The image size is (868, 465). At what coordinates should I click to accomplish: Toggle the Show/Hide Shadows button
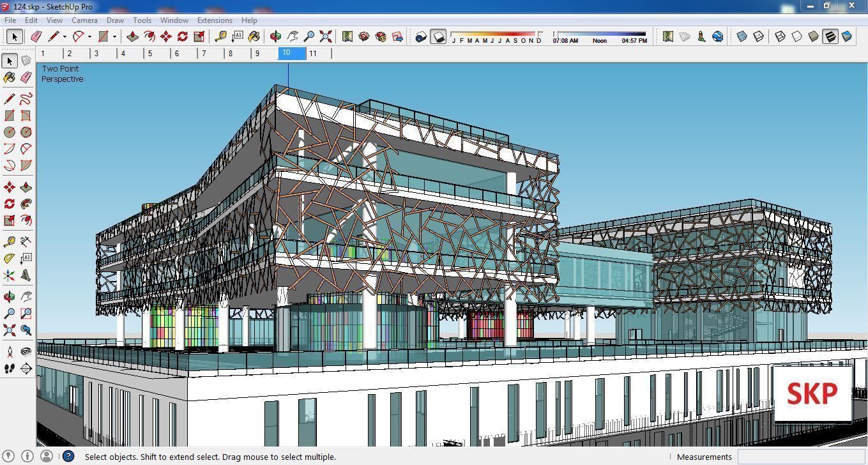coord(438,36)
